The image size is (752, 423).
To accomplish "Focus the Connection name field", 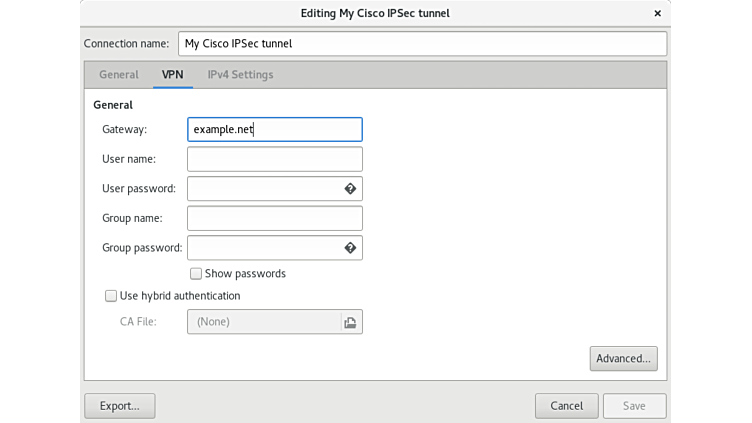I will coord(421,44).
